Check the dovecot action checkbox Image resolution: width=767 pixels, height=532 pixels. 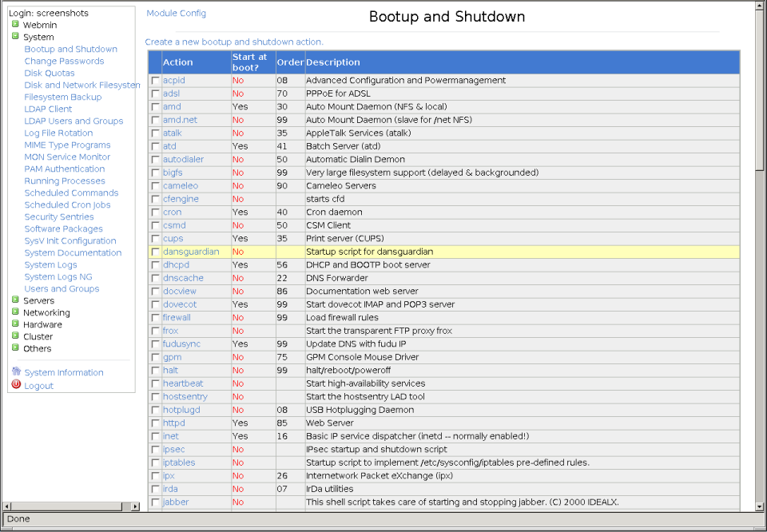coord(155,304)
